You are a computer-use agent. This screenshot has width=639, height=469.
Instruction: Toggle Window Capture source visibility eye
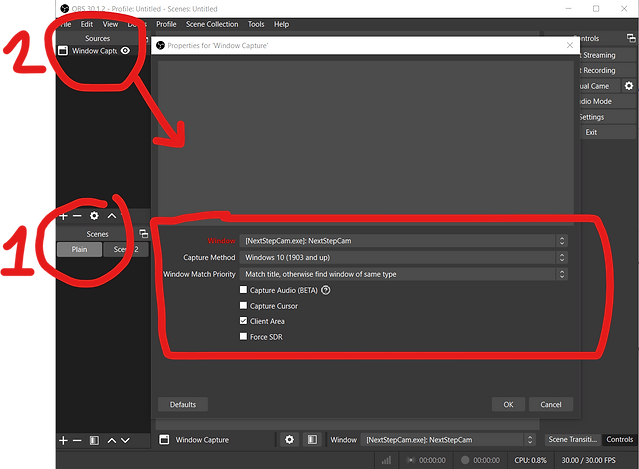point(126,51)
